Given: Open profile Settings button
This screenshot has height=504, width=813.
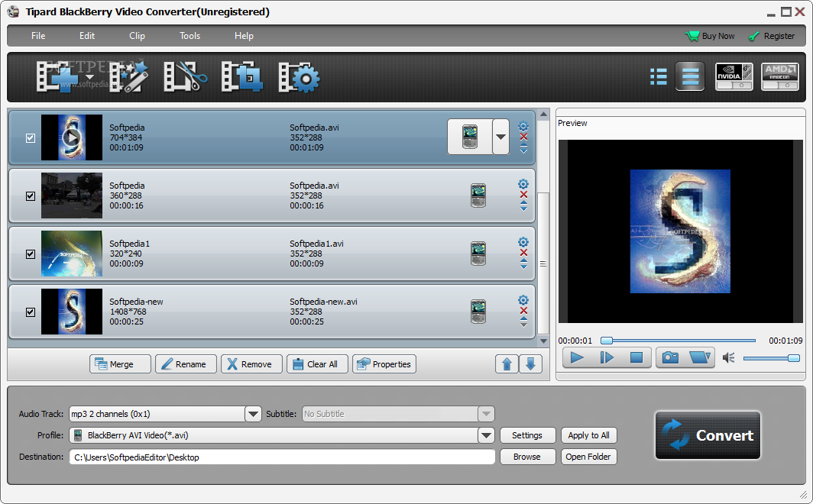Looking at the screenshot, I should 527,435.
